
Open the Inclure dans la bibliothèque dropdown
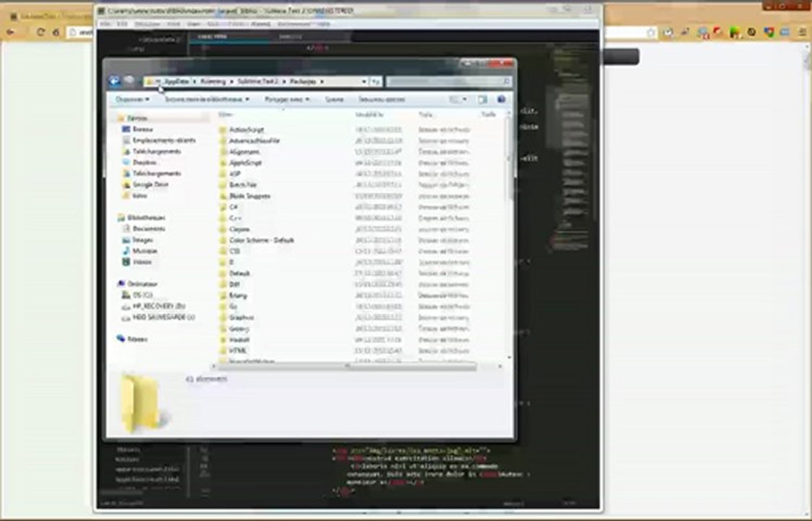tap(207, 99)
